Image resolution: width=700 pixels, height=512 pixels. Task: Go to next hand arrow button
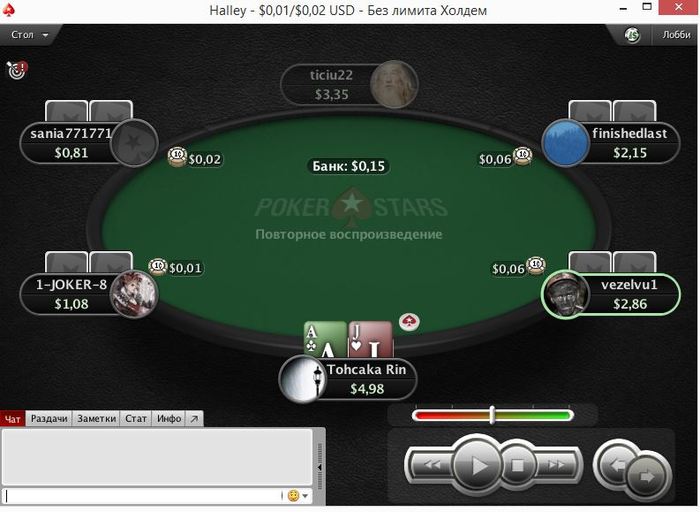tap(649, 477)
